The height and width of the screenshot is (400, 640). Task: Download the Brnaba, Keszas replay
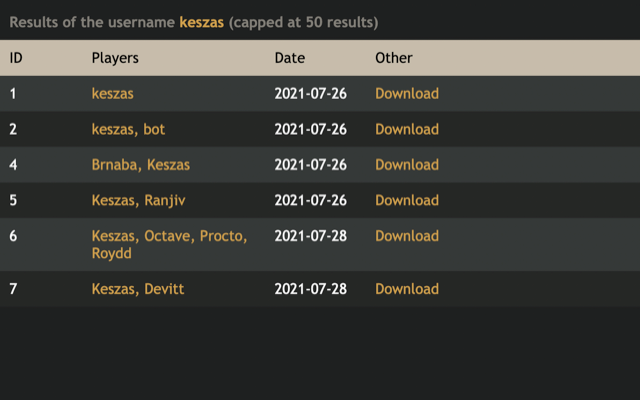click(x=407, y=164)
